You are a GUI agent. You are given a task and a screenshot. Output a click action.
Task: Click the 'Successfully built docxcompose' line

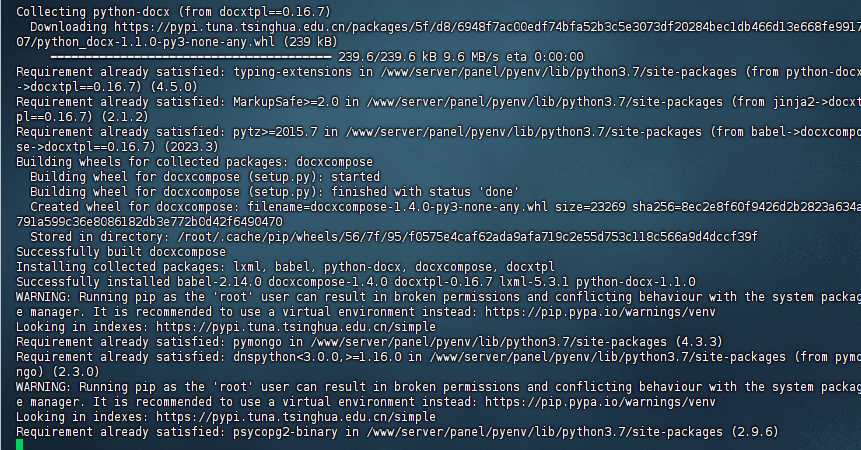(121, 252)
